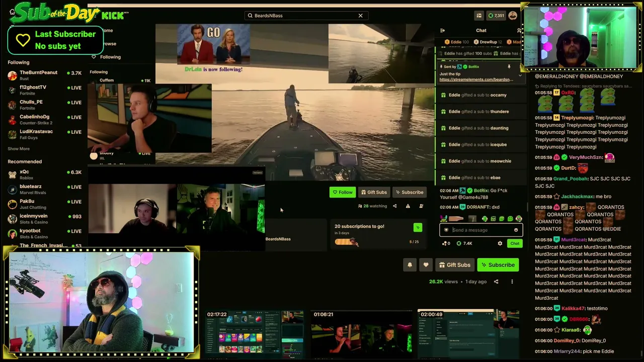The image size is (644, 362).
Task: Click the large green Subscribe button
Action: [x=498, y=265]
